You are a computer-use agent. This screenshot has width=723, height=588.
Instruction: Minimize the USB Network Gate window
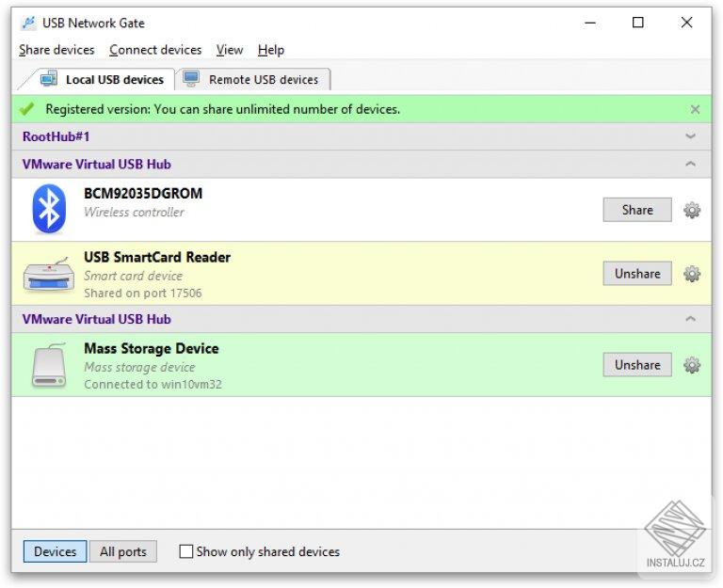(590, 23)
